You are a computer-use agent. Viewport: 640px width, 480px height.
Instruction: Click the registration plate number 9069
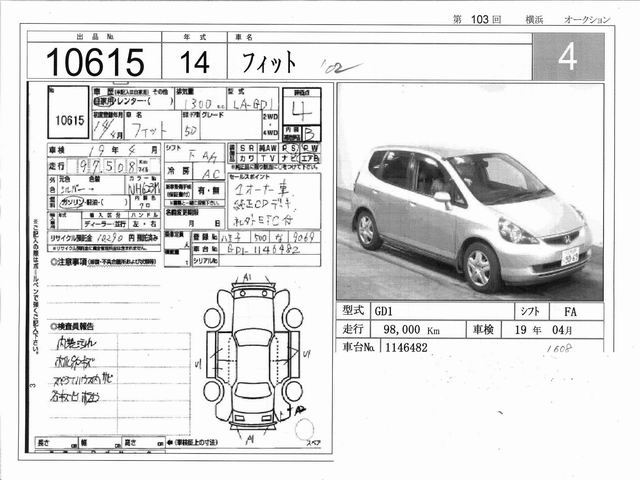click(303, 237)
